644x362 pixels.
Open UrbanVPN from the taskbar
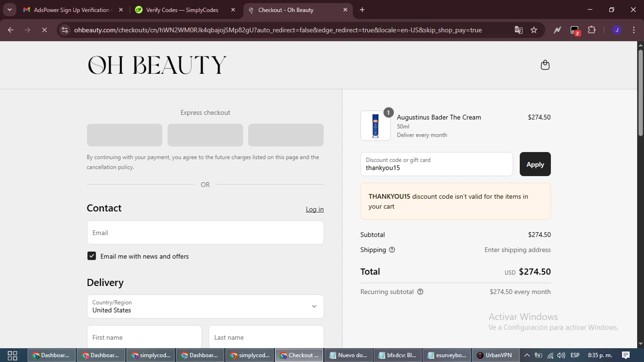(495, 355)
